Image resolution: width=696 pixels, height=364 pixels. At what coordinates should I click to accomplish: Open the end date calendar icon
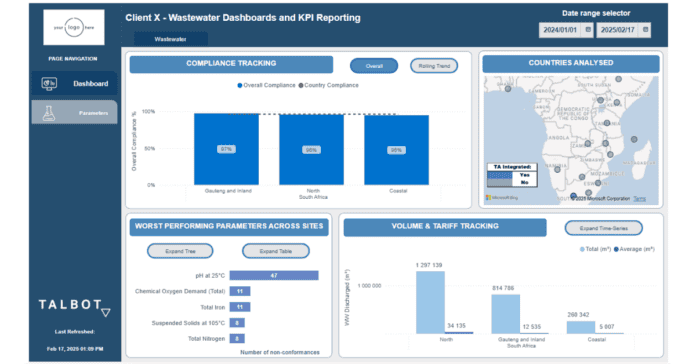tap(645, 30)
